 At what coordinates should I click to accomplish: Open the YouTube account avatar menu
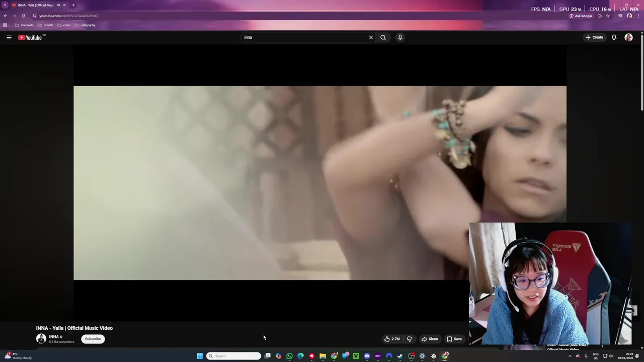point(628,37)
